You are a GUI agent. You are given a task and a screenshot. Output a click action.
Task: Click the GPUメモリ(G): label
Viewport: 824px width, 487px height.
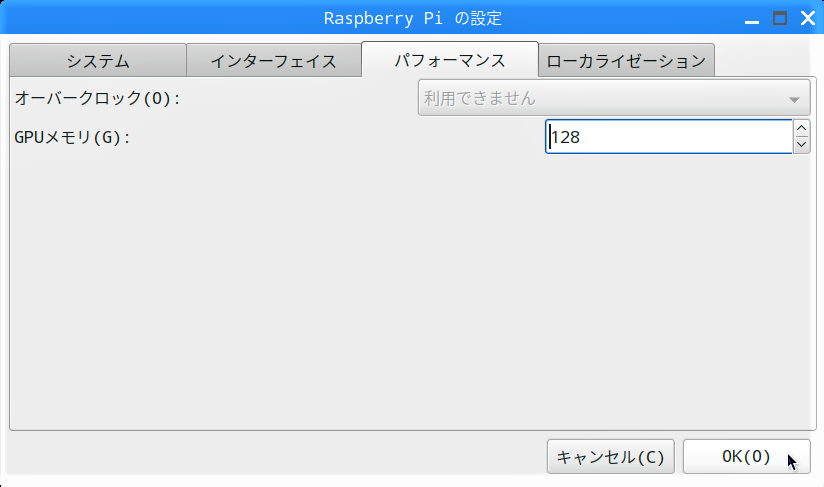[x=72, y=137]
